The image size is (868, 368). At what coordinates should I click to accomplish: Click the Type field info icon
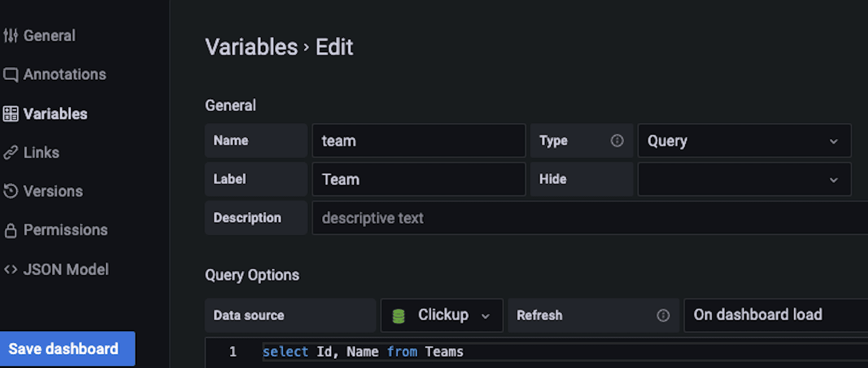point(617,141)
